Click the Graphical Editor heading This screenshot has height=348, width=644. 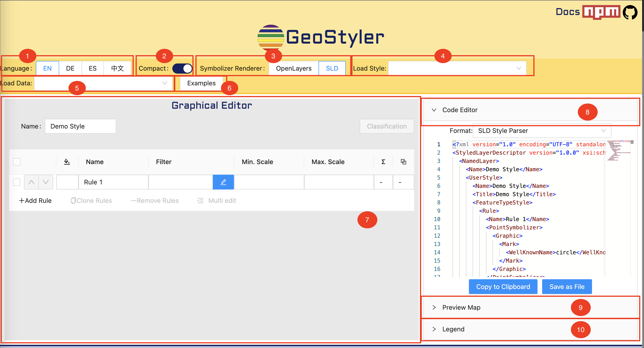[x=212, y=105]
